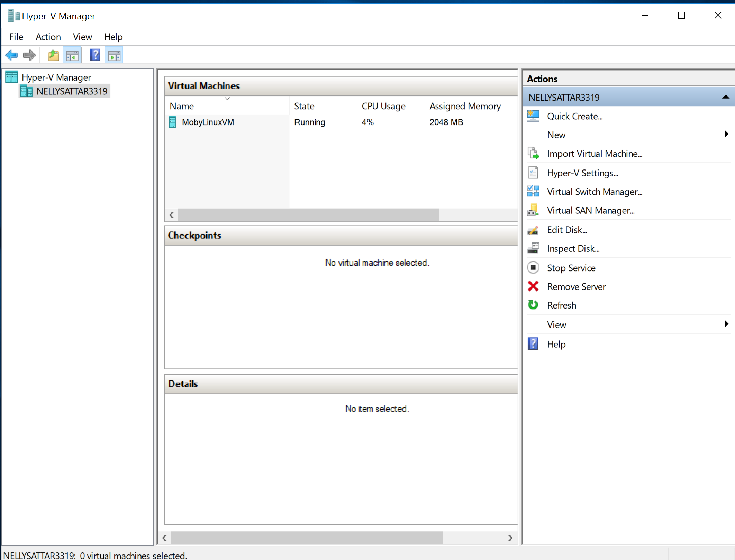Click Remove Server action text
The height and width of the screenshot is (560, 735).
(x=576, y=286)
